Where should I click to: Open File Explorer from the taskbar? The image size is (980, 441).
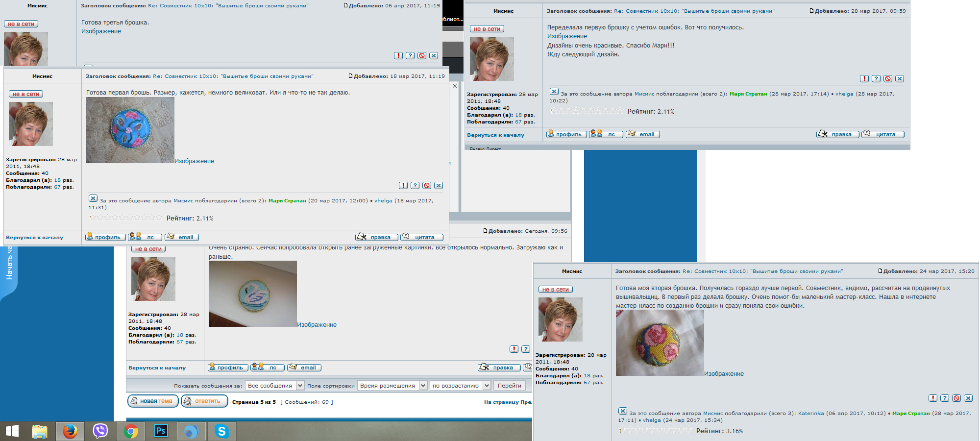(x=40, y=431)
